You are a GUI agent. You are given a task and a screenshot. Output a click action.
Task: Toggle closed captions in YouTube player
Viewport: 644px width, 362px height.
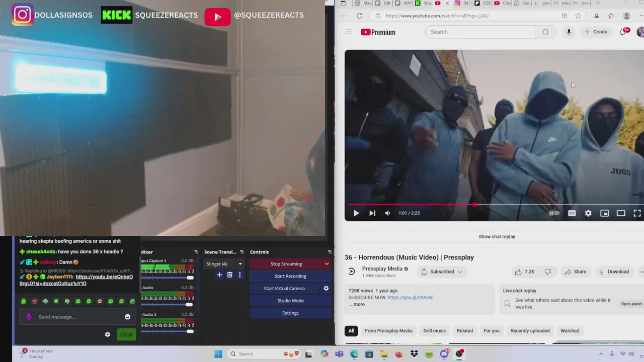572,213
